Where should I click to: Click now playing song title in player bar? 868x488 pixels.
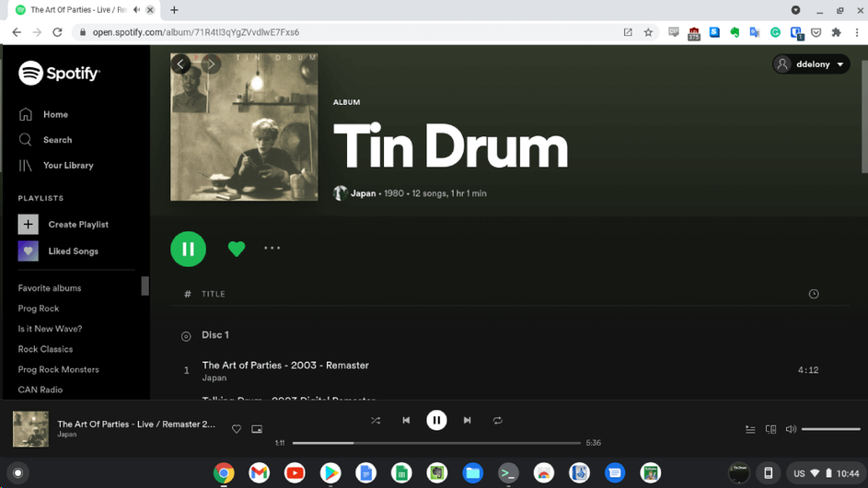click(x=136, y=424)
